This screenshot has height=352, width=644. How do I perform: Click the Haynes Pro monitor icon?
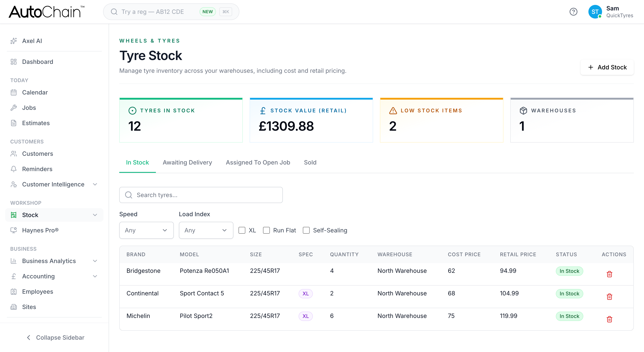[x=14, y=230]
